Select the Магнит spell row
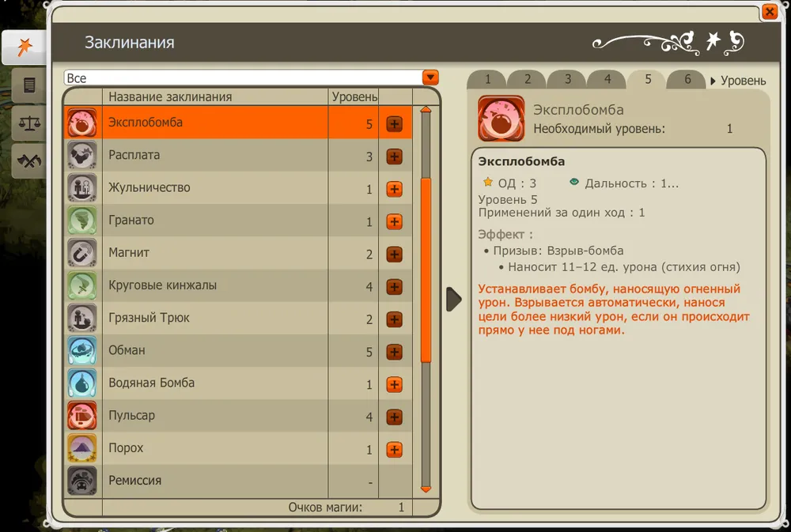791x532 pixels. click(x=238, y=253)
